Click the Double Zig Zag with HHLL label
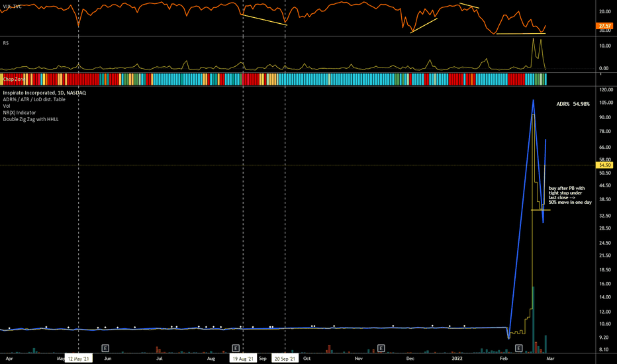The height and width of the screenshot is (364, 617). point(30,119)
